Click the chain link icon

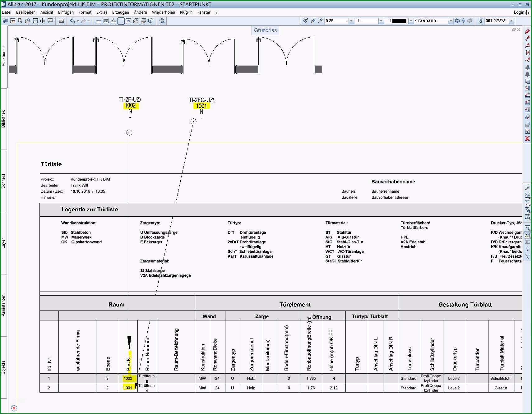(x=480, y=21)
